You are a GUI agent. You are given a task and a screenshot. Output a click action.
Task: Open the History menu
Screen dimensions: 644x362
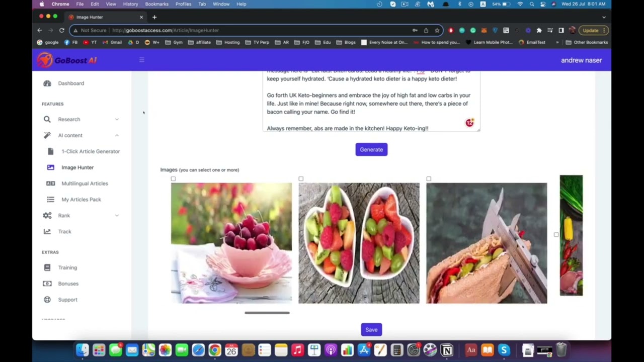coord(130,4)
